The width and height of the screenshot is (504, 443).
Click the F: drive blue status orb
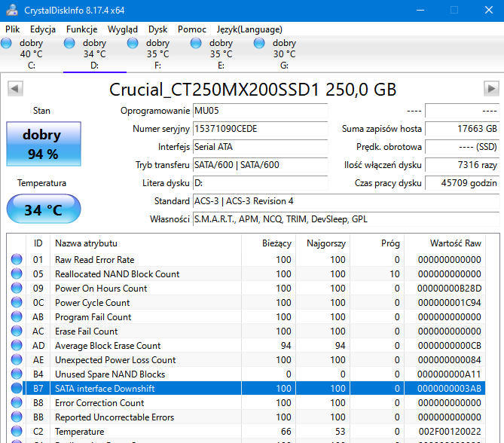click(133, 43)
